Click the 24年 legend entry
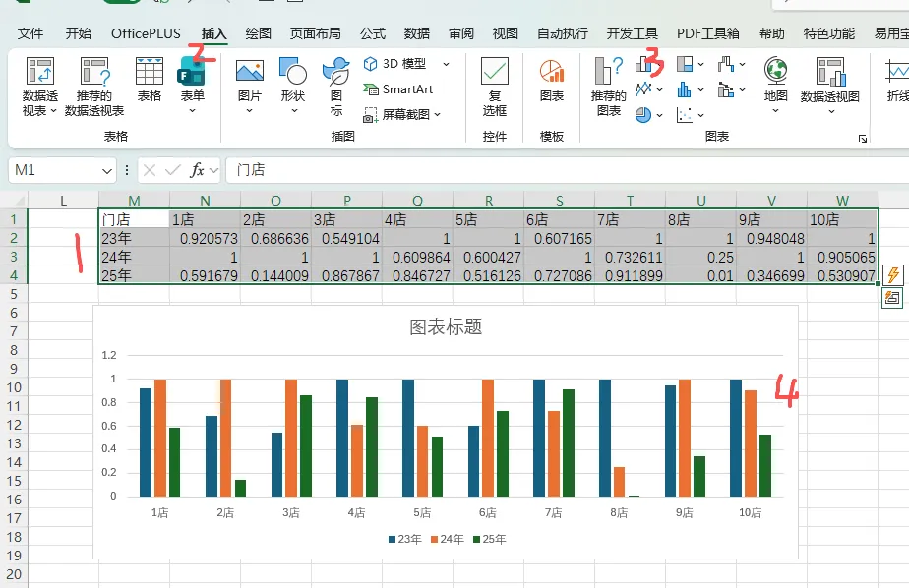909x588 pixels. click(x=448, y=540)
